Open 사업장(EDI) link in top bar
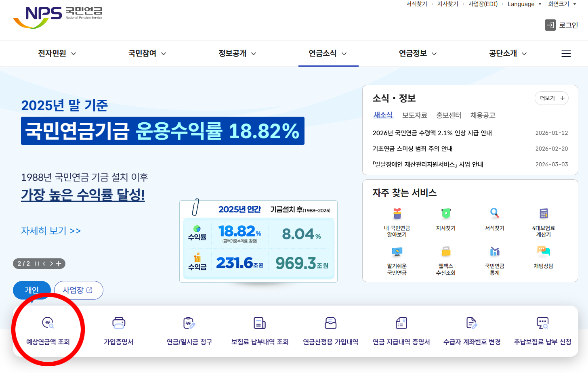Viewport: 588px width, 373px height. 483,4
